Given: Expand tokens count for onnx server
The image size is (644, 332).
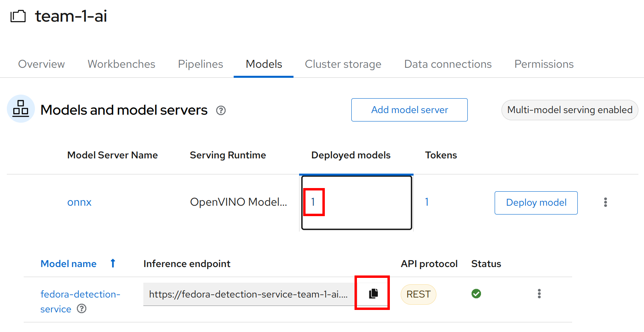Looking at the screenshot, I should point(427,202).
